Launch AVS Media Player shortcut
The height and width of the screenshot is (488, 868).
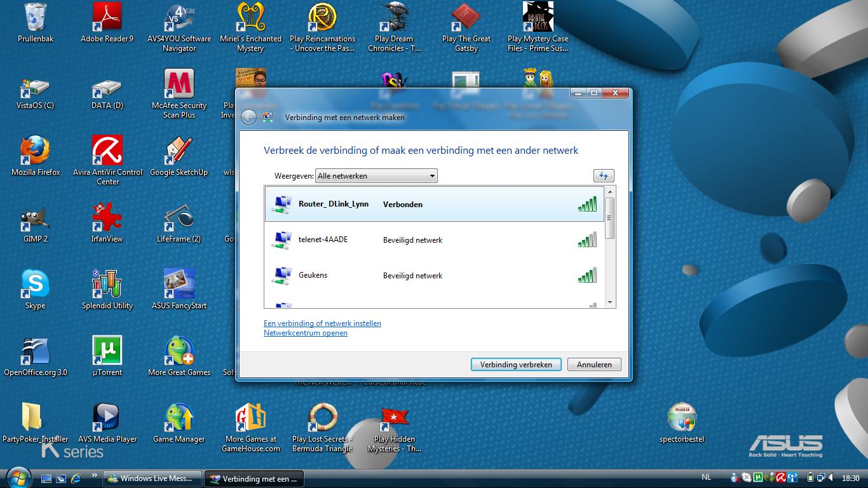tap(107, 423)
